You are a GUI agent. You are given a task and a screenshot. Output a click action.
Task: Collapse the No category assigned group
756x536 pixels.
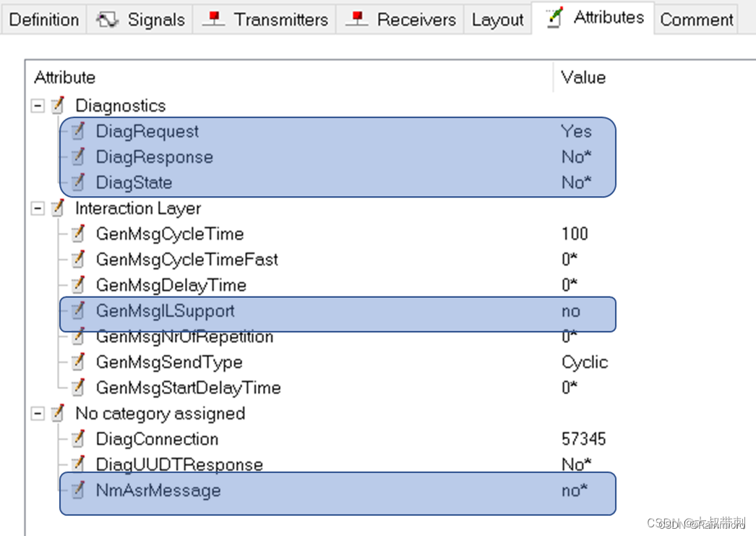click(38, 414)
